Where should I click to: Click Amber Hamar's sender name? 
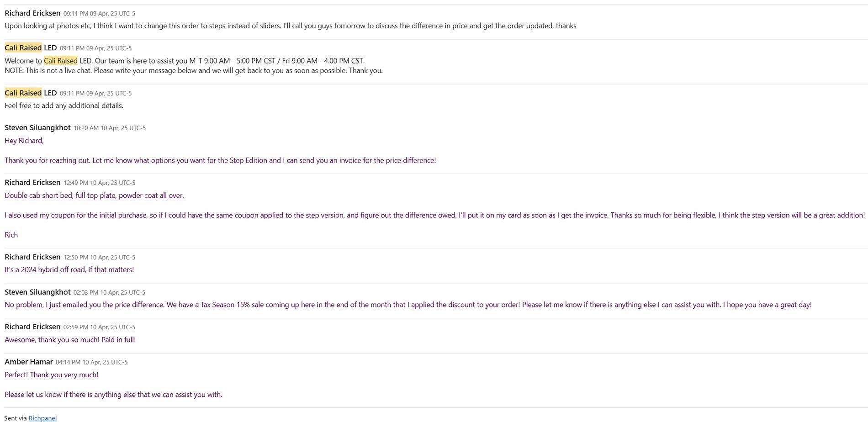29,362
